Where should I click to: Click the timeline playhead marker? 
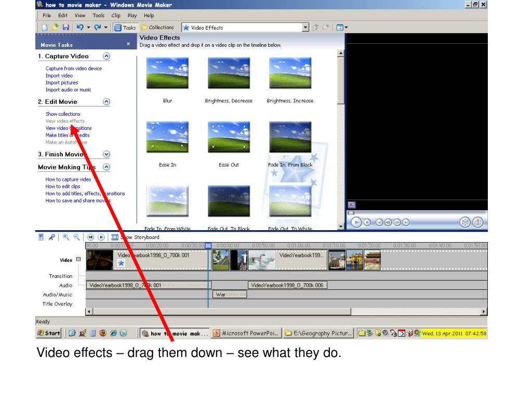point(208,245)
